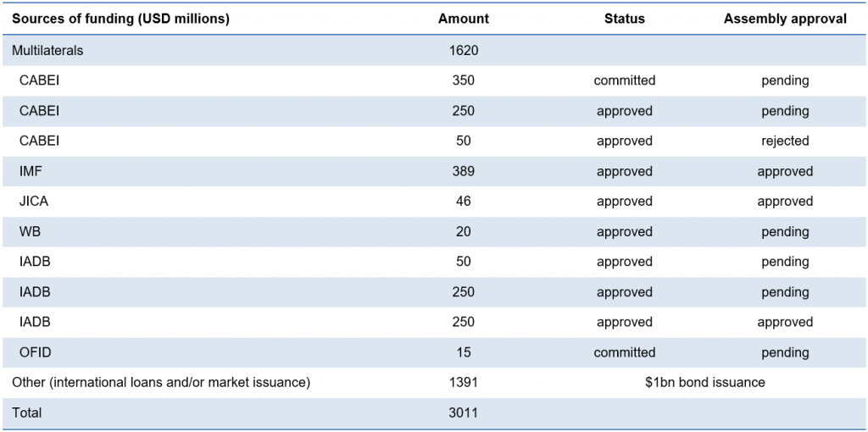Select the "Assembly approval" column header
Image resolution: width=868 pixels, height=432 pixels.
pos(785,19)
